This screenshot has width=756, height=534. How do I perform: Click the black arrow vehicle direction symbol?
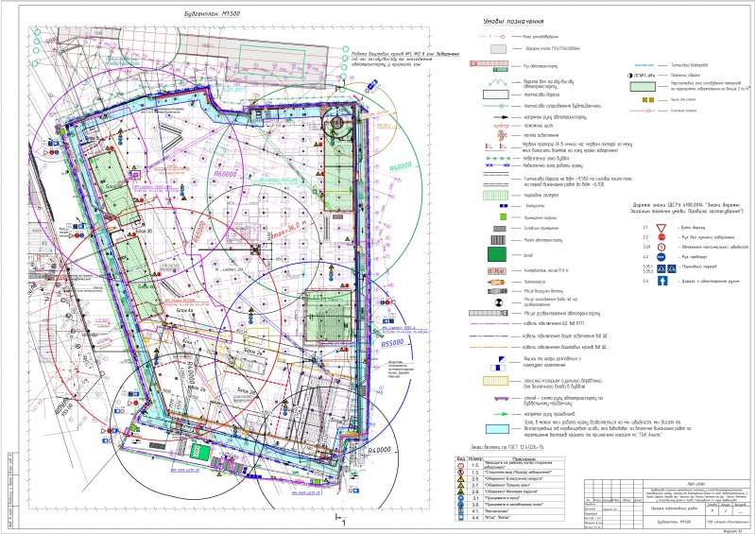pyautogui.click(x=497, y=117)
